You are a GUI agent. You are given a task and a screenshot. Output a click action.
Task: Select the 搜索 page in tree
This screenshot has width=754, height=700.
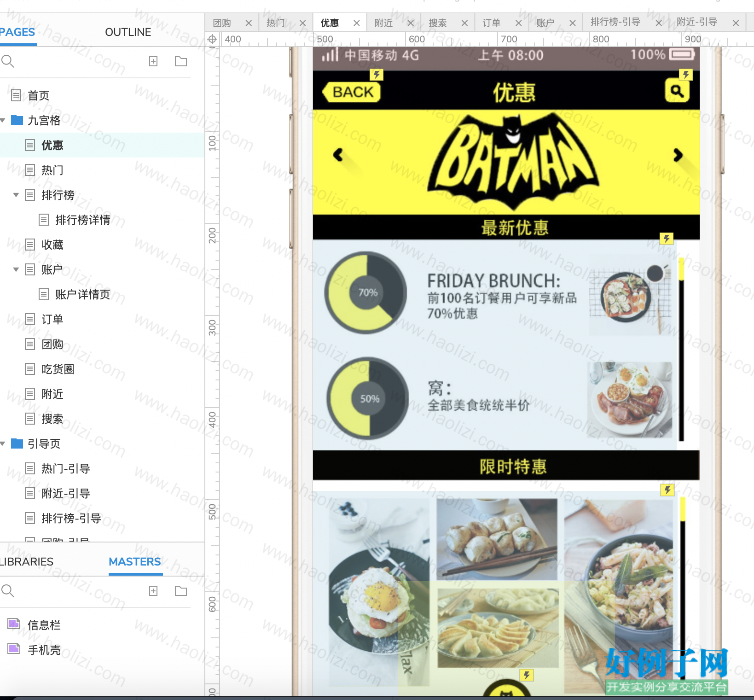[52, 419]
